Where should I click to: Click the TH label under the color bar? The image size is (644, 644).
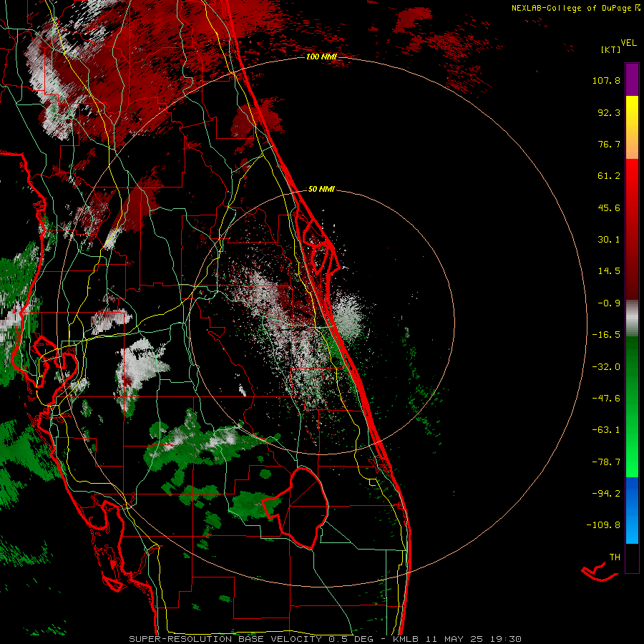tap(615, 557)
